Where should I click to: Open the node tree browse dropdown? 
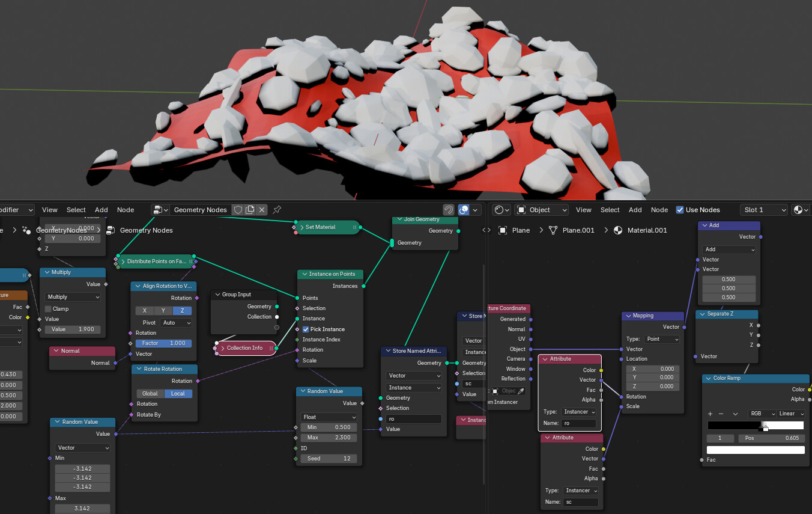(x=160, y=210)
